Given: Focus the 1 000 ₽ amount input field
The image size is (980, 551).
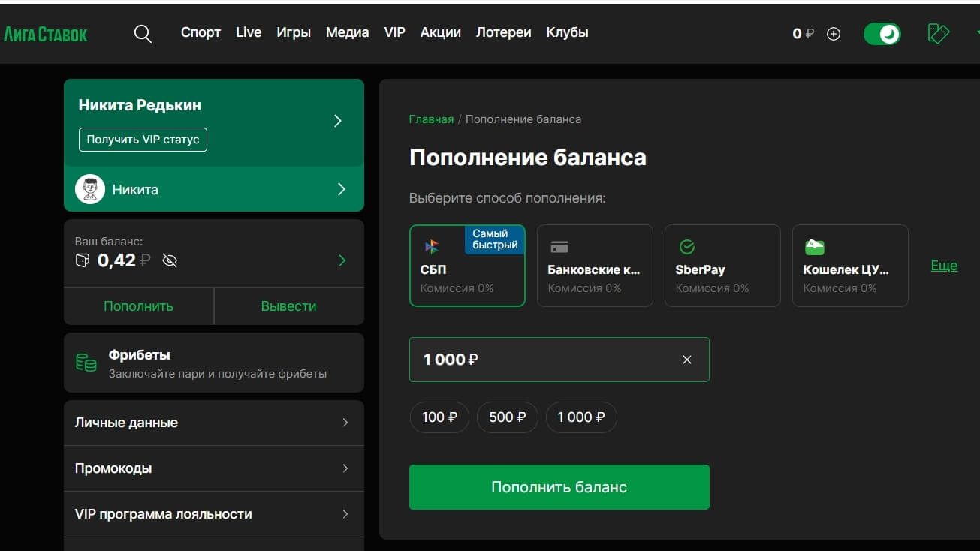Looking at the screenshot, I should (559, 360).
